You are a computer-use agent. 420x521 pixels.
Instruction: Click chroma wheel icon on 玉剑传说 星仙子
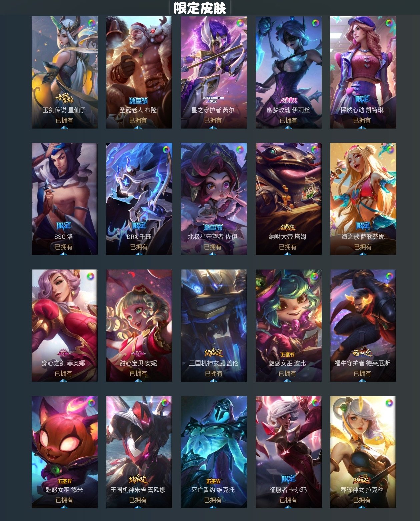tap(91, 23)
